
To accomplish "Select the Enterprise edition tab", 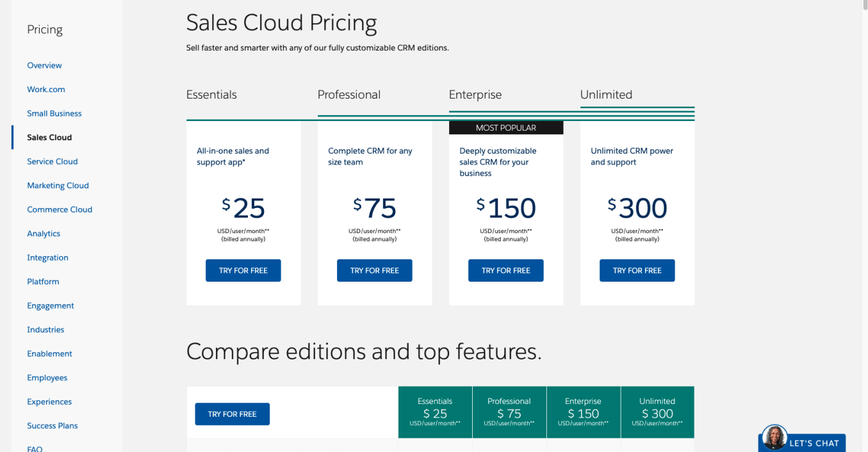I will (x=475, y=95).
